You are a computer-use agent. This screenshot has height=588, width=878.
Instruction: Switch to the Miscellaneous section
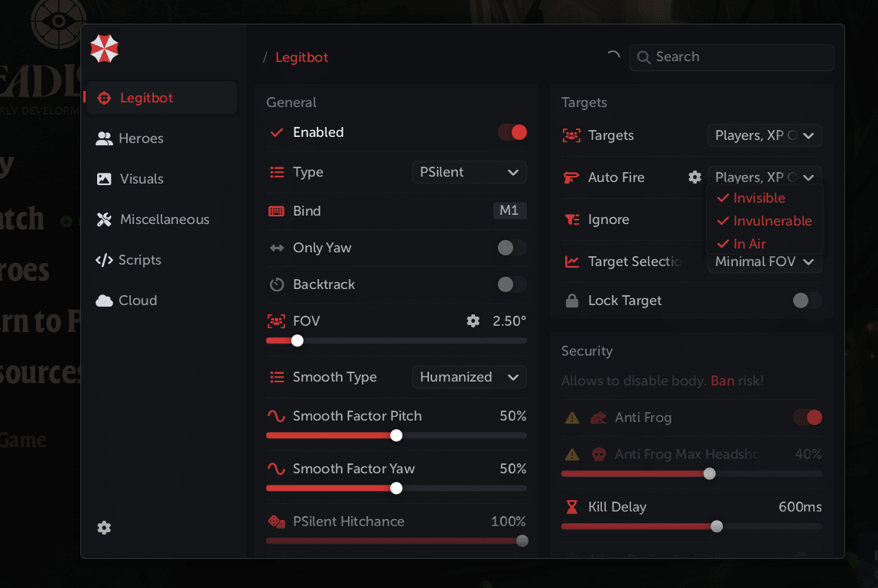tap(164, 219)
